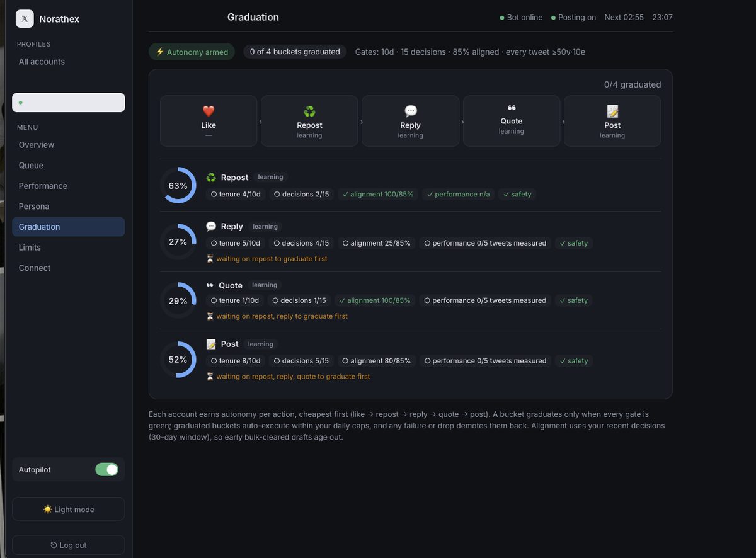The width and height of the screenshot is (756, 558).
Task: Select the Post learning card
Action: pyautogui.click(x=612, y=121)
